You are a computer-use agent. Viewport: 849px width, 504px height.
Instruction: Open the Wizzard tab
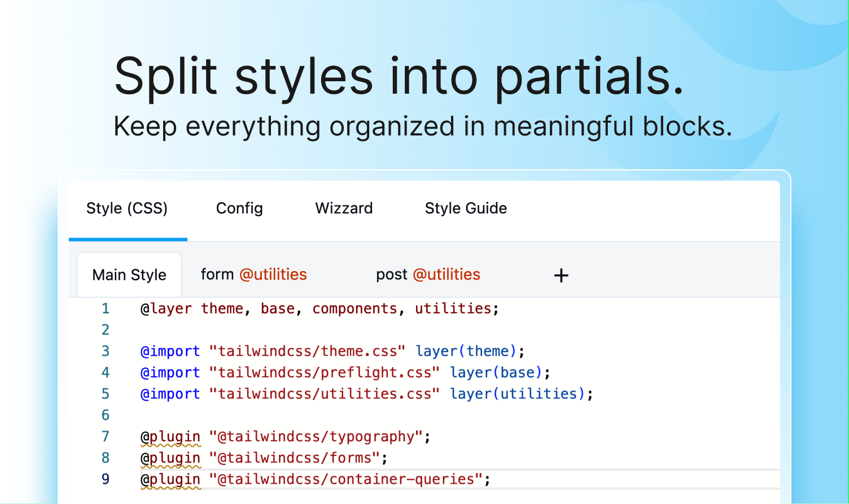click(x=343, y=208)
